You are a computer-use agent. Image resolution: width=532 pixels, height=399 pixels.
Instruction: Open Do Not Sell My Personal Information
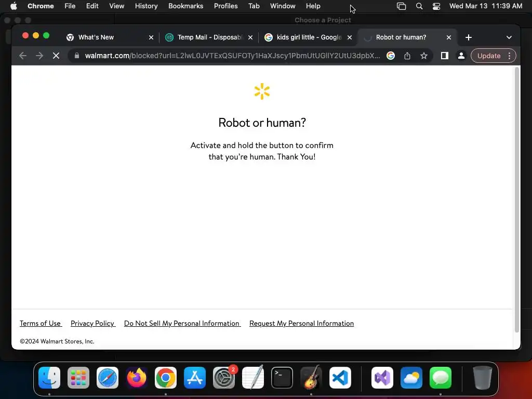click(x=182, y=323)
